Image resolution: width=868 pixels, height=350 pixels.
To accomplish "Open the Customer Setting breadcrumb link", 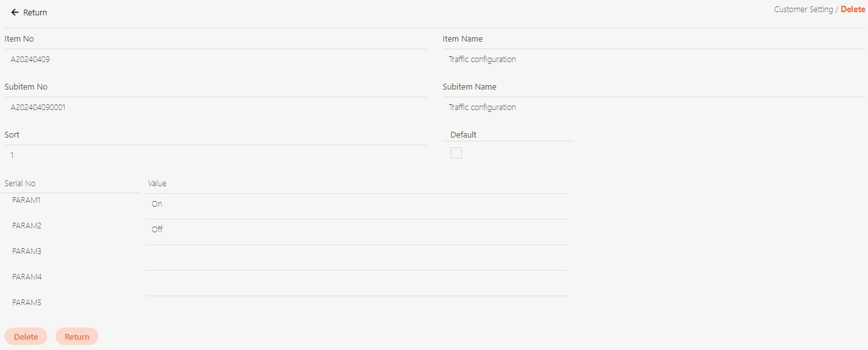I will pyautogui.click(x=803, y=10).
